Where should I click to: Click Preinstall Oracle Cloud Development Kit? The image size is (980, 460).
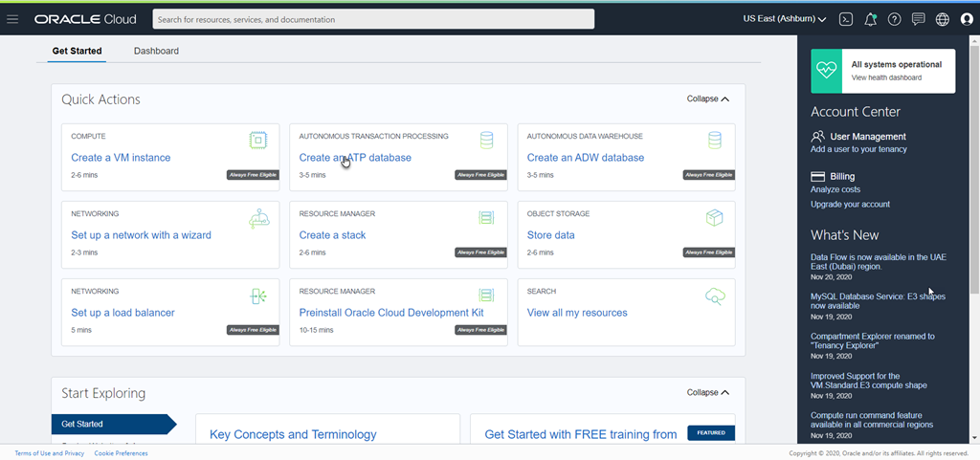391,313
